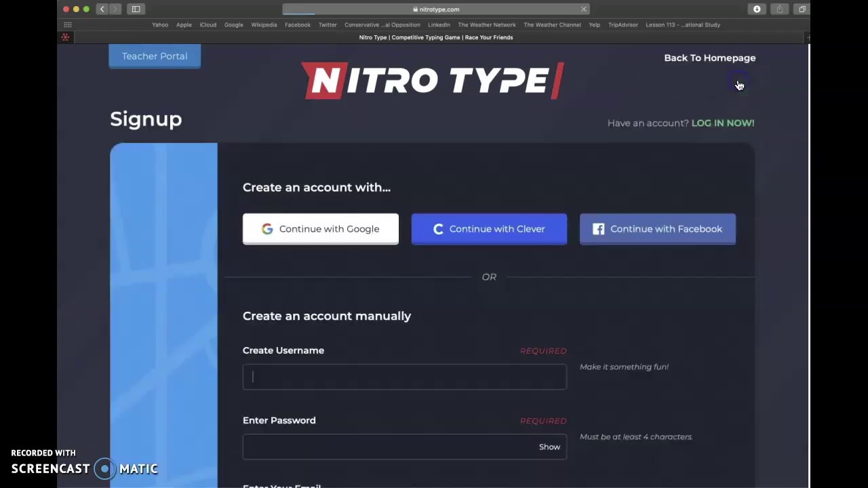Open Google bookmark
Image resolution: width=868 pixels, height=488 pixels.
[x=233, y=24]
